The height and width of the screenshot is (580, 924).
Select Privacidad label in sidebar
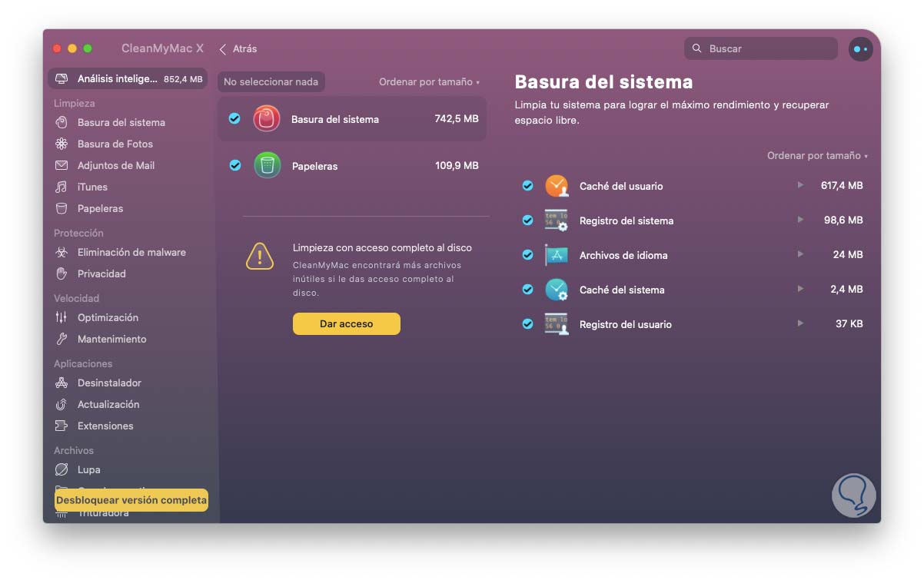[x=101, y=273]
